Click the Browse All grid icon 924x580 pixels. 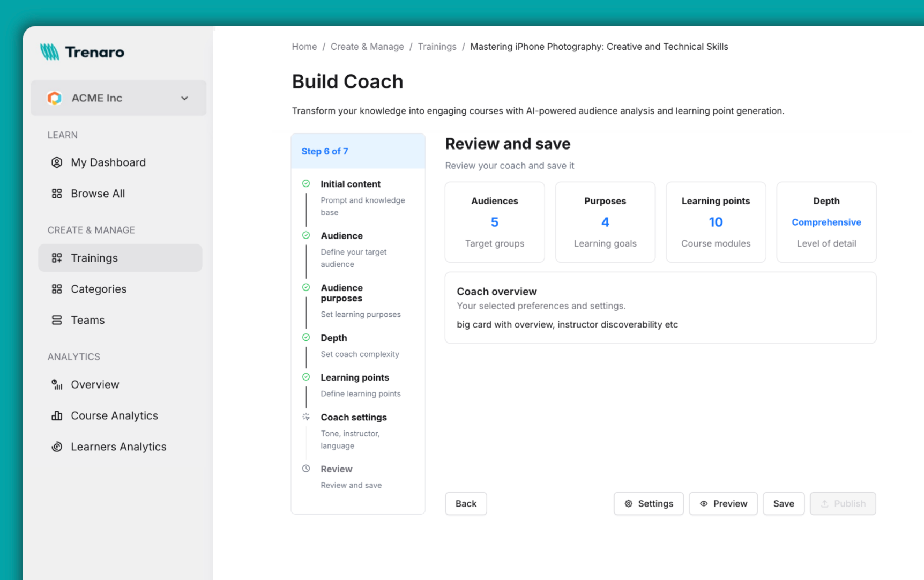tap(57, 193)
